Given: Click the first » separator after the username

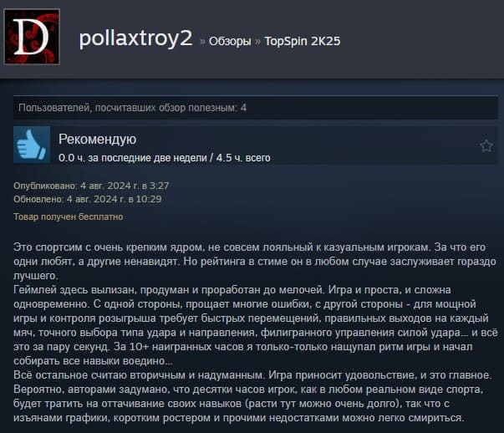Looking at the screenshot, I should [x=202, y=41].
